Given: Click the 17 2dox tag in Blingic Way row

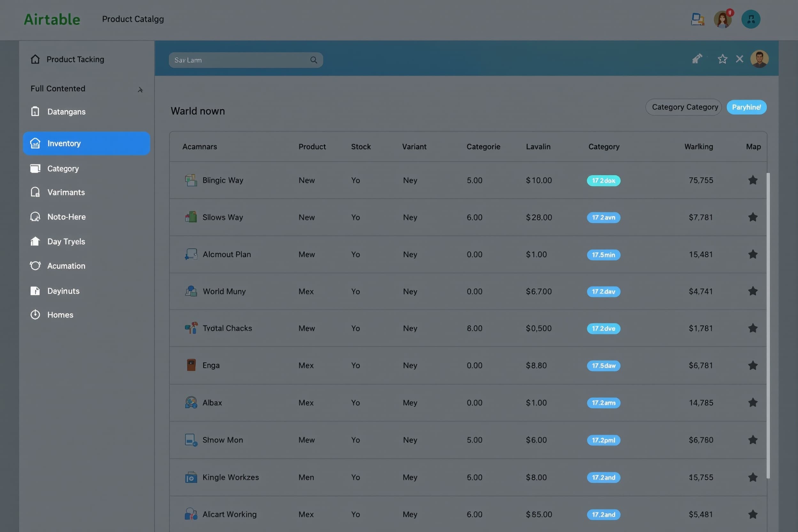Looking at the screenshot, I should point(604,181).
